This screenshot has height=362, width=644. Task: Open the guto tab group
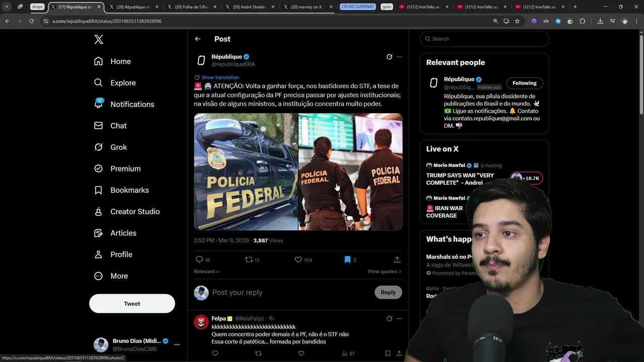coord(386,7)
